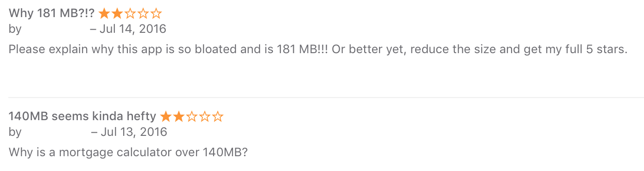
Task: Click the third star of the "Why 181 MB?!?" review
Action: 130,13
